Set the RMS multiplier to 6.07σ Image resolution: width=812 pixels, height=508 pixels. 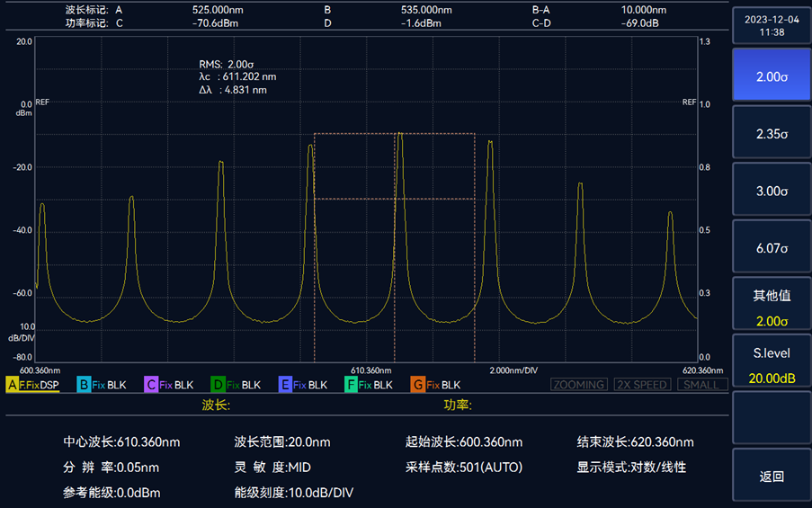(x=772, y=247)
